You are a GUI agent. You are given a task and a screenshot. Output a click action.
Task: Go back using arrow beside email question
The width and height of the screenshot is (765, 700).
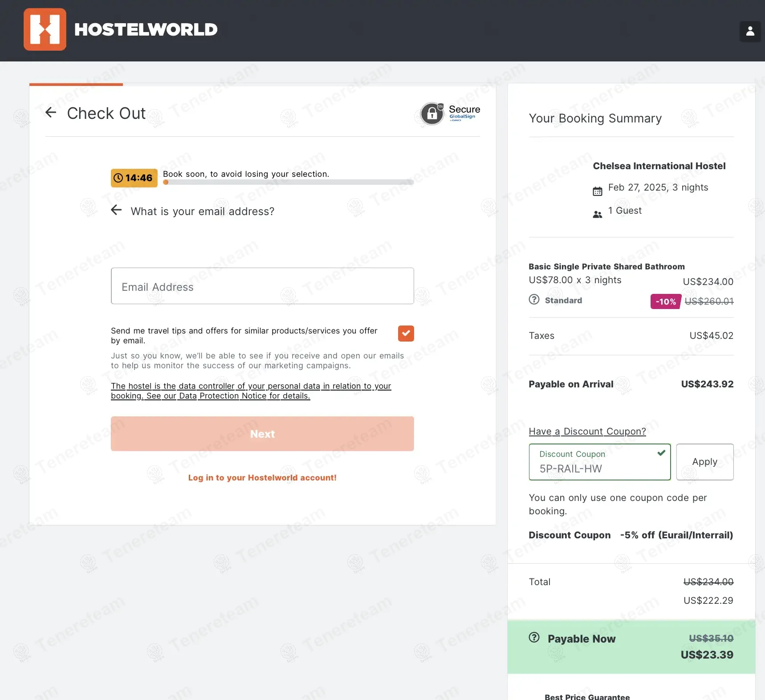point(116,210)
